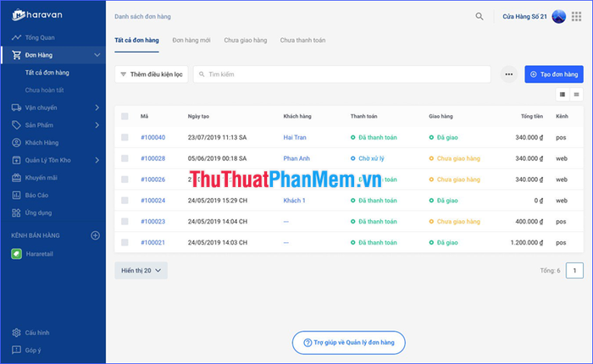
Task: Switch to the Chưa thanh toán tab
Action: click(302, 40)
